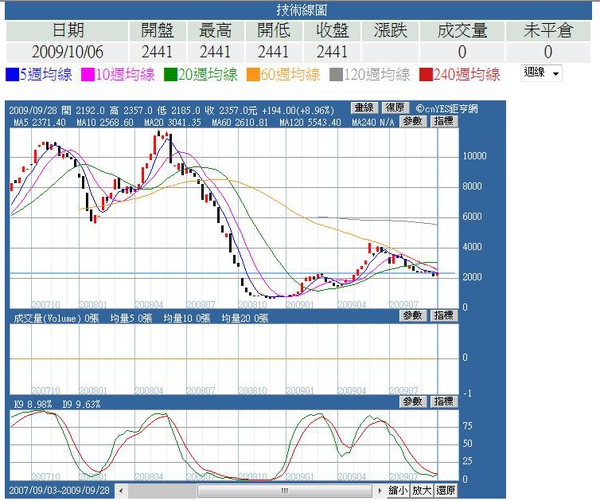Click the ©cnYES鉅亨網 copyright link
The image size is (600, 501).
(x=447, y=109)
